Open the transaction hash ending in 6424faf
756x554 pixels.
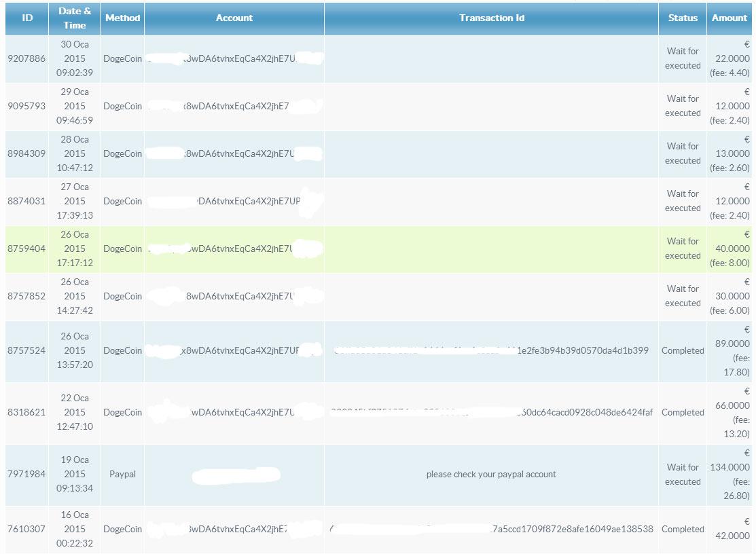pyautogui.click(x=584, y=413)
